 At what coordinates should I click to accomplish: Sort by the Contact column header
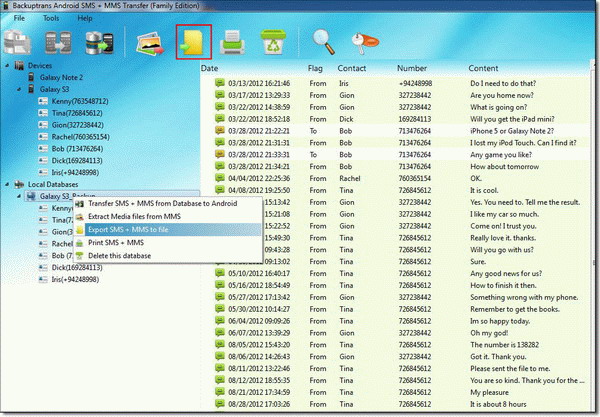[352, 68]
